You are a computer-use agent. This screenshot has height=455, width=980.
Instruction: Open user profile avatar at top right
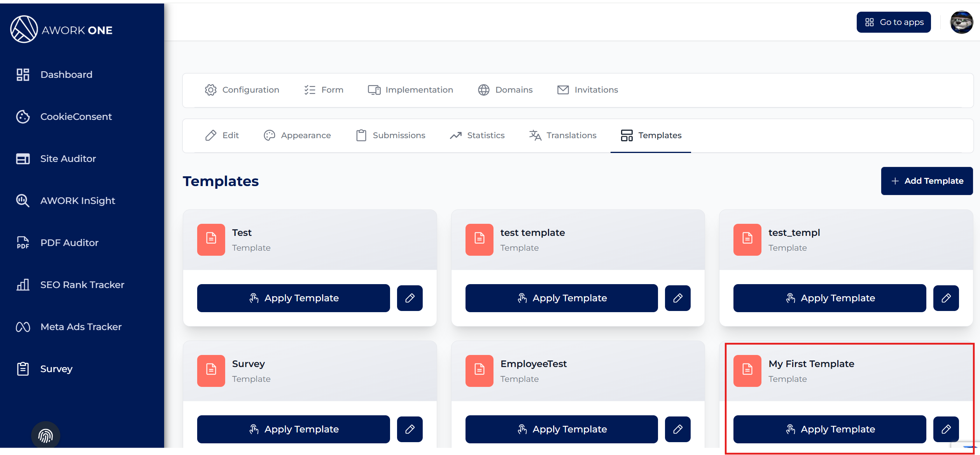[x=961, y=22]
